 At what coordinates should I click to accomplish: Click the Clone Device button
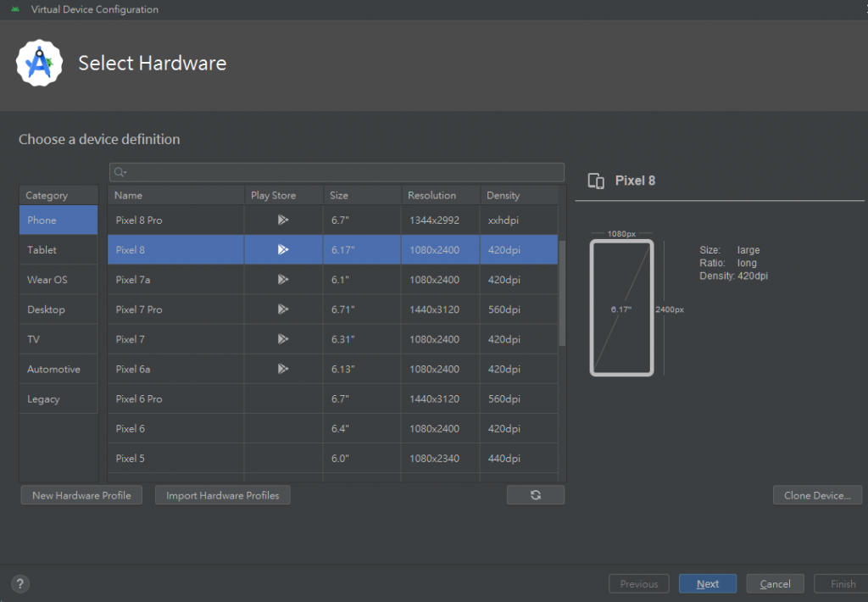pyautogui.click(x=817, y=495)
